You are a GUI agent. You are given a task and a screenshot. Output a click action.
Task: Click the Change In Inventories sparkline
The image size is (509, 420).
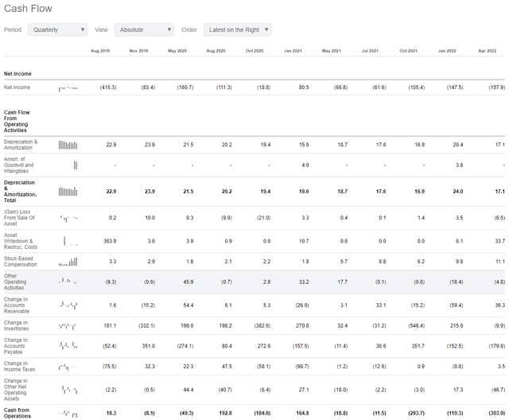pos(68,325)
